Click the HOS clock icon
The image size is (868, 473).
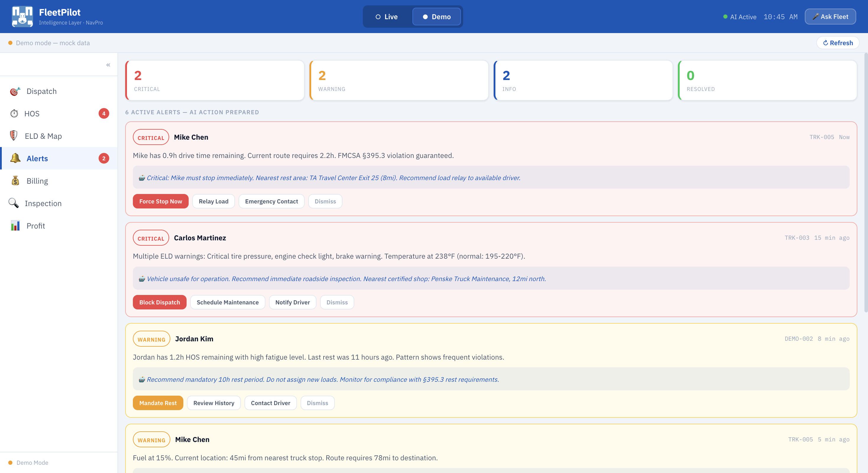pos(14,114)
